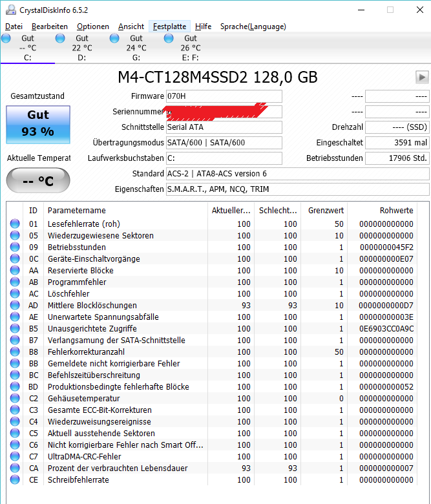This screenshot has width=431, height=504.
Task: Click status orb for Mittlere Blocklöschungen
Action: click(x=15, y=305)
